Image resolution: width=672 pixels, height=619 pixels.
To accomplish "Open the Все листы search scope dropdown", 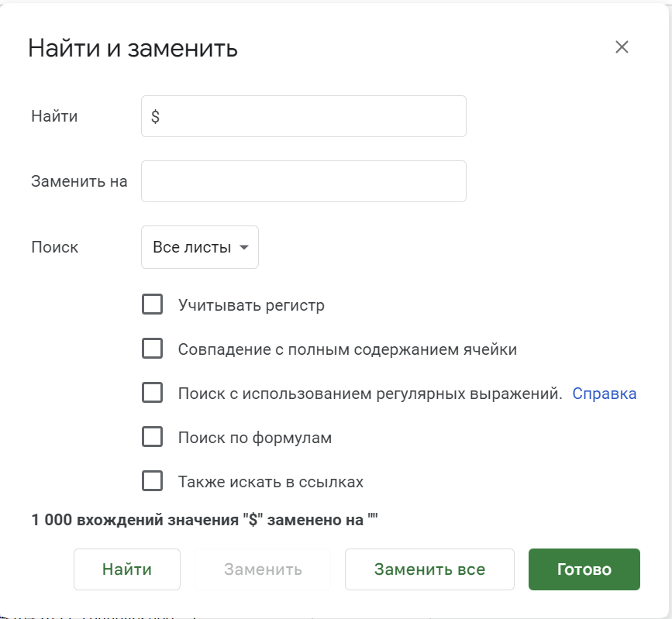I will pyautogui.click(x=200, y=247).
